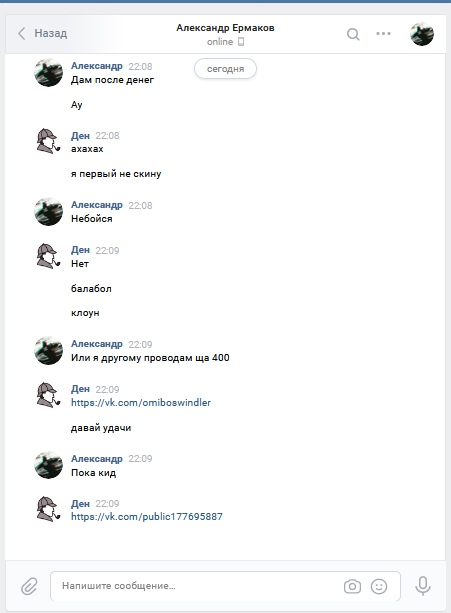The image size is (451, 613).
Task: Open the three-dots actions menu
Action: [383, 33]
